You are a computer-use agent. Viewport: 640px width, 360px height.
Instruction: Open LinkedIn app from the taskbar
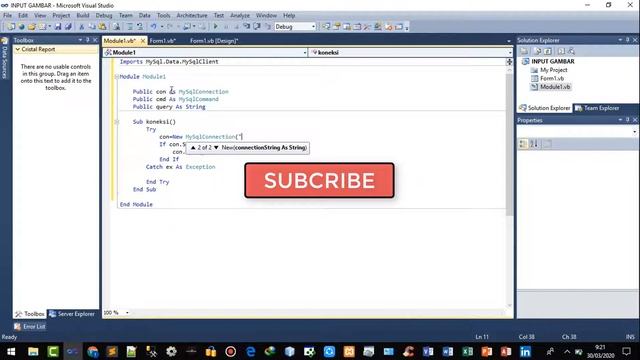tap(526, 351)
